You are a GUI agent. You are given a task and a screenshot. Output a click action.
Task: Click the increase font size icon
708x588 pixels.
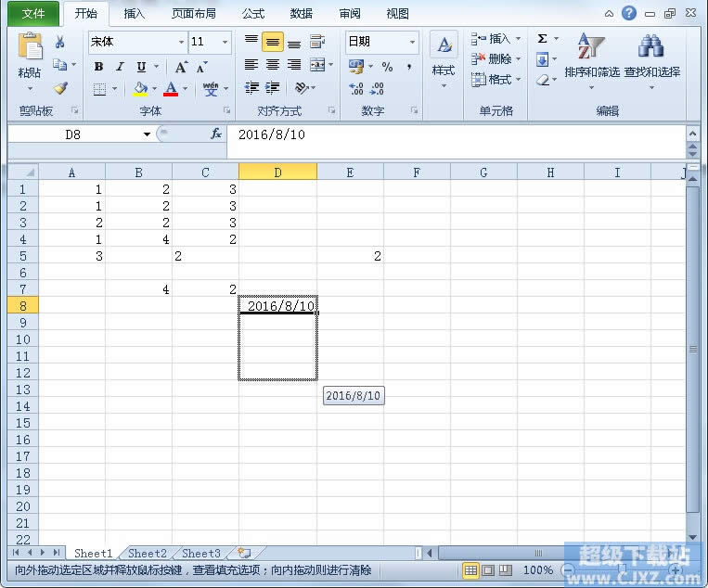182,67
